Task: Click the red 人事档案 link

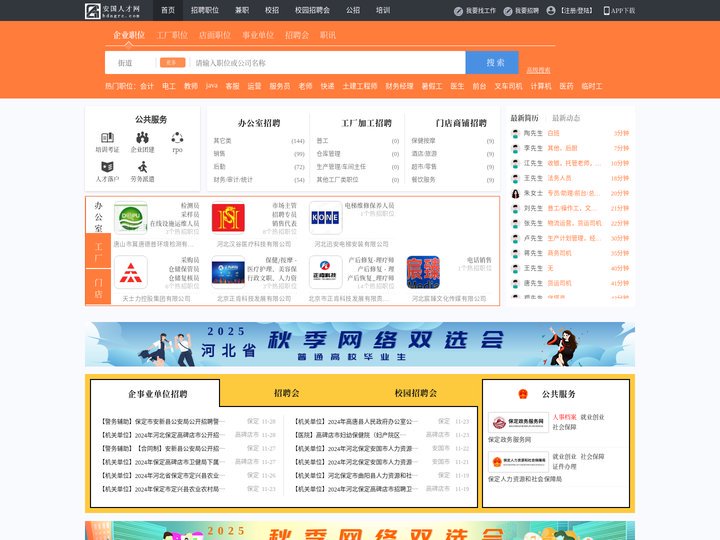Action: tap(564, 417)
